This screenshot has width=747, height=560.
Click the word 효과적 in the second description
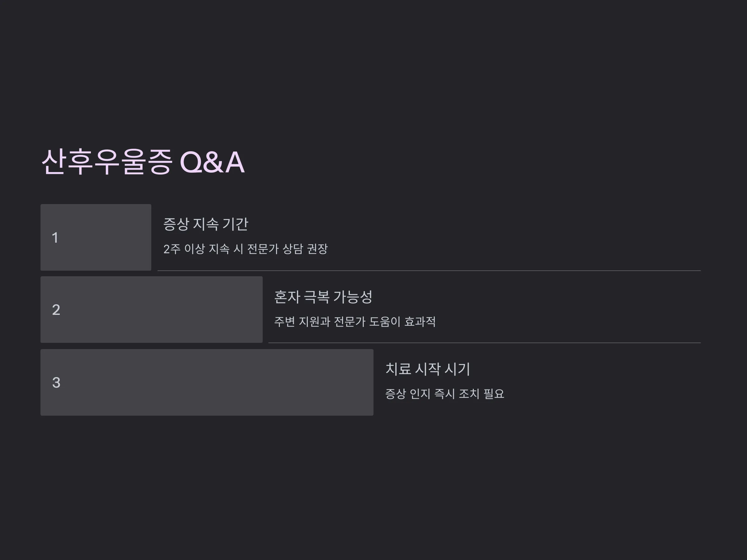[420, 321]
